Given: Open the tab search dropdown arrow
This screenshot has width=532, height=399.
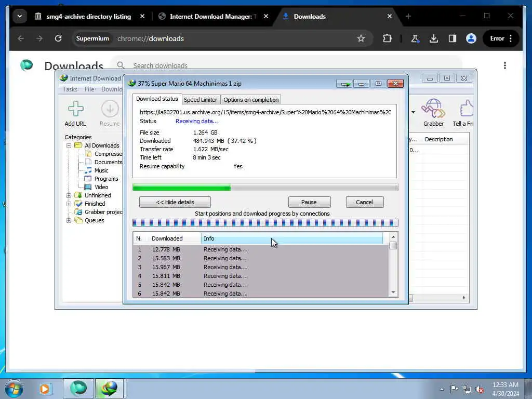Looking at the screenshot, I should tap(20, 16).
